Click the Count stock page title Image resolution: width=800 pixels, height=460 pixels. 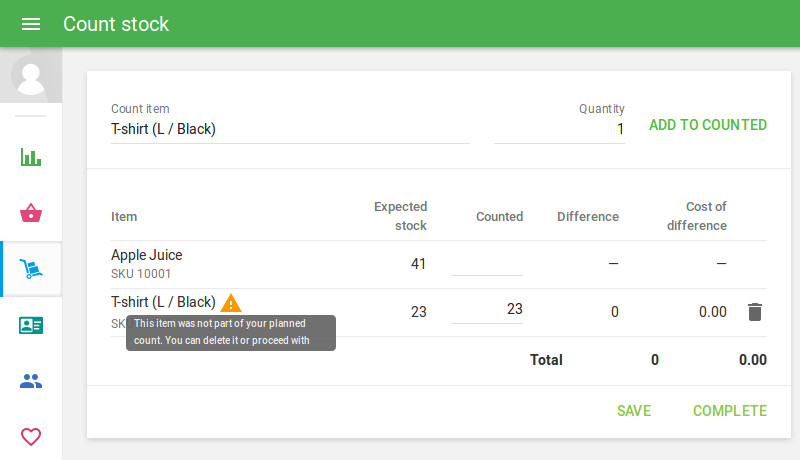(116, 24)
